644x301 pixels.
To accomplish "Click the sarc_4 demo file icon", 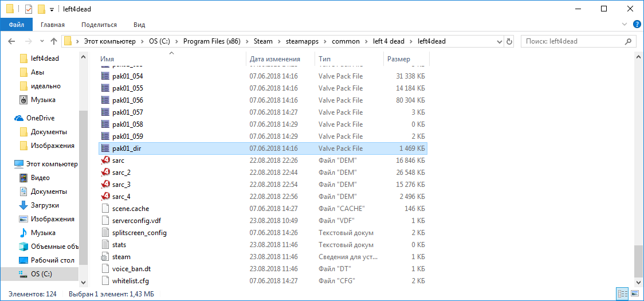I will [x=105, y=196].
